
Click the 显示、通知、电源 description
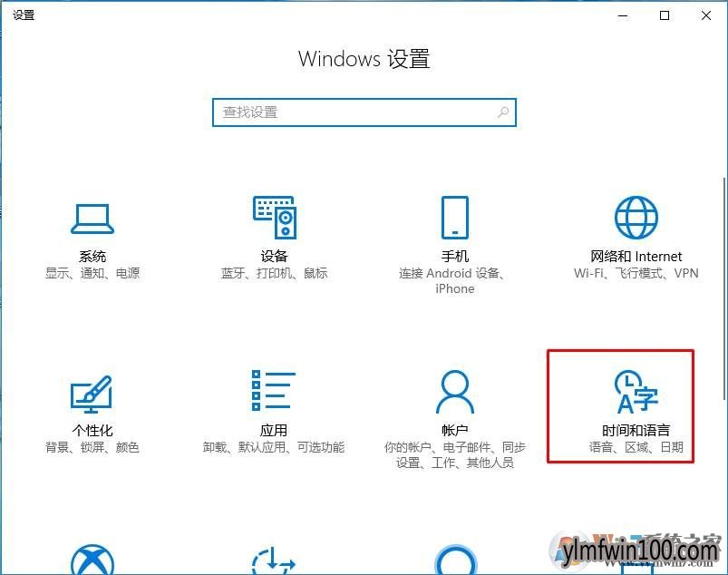(x=92, y=273)
